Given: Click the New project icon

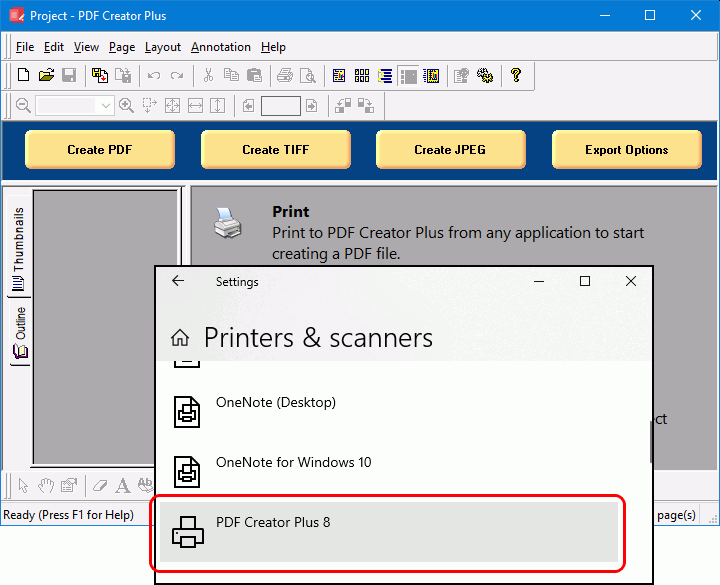Looking at the screenshot, I should 23,75.
